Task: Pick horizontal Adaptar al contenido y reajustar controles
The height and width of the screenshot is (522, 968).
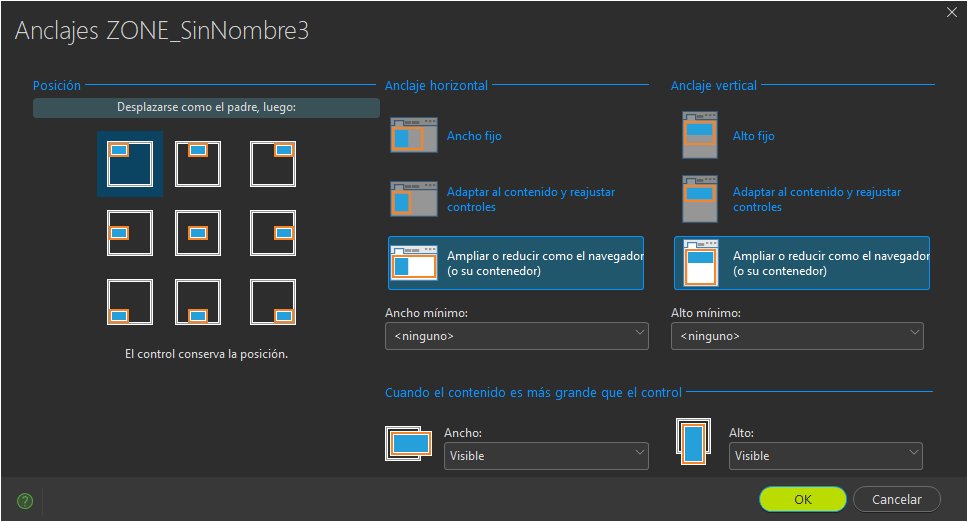Action: tap(531, 199)
